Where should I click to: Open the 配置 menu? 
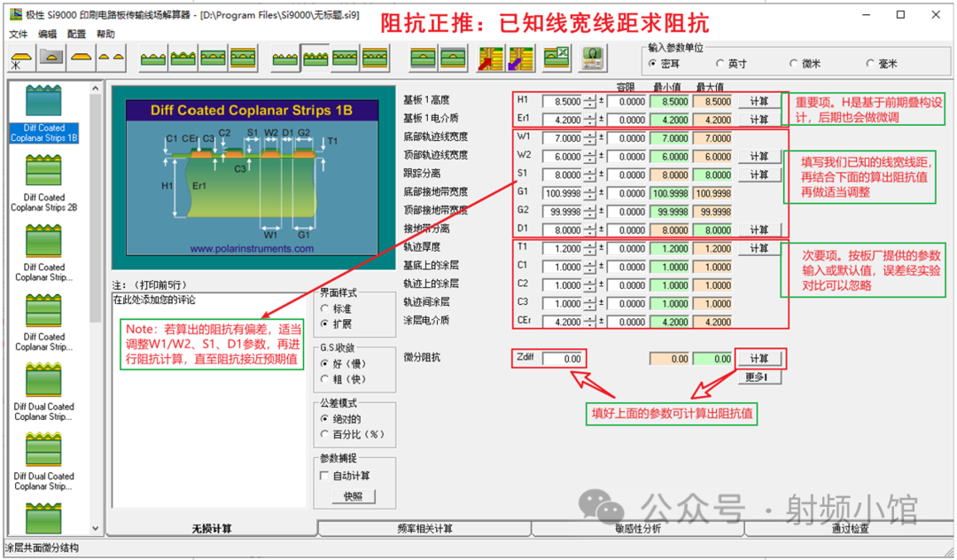[x=76, y=34]
